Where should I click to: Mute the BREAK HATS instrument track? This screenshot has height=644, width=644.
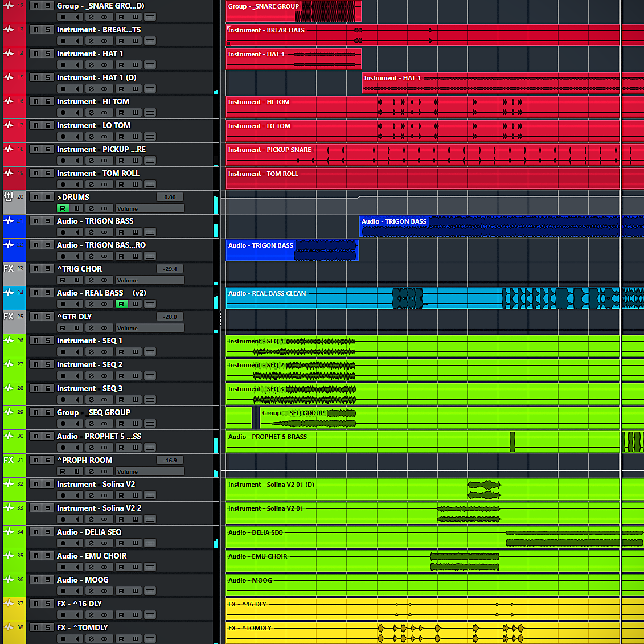point(35,30)
